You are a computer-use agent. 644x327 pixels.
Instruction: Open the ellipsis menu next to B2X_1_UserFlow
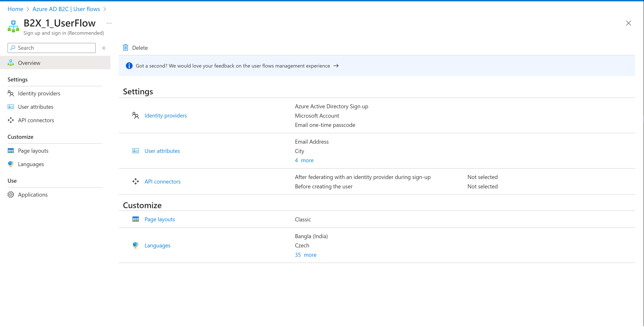(109, 23)
